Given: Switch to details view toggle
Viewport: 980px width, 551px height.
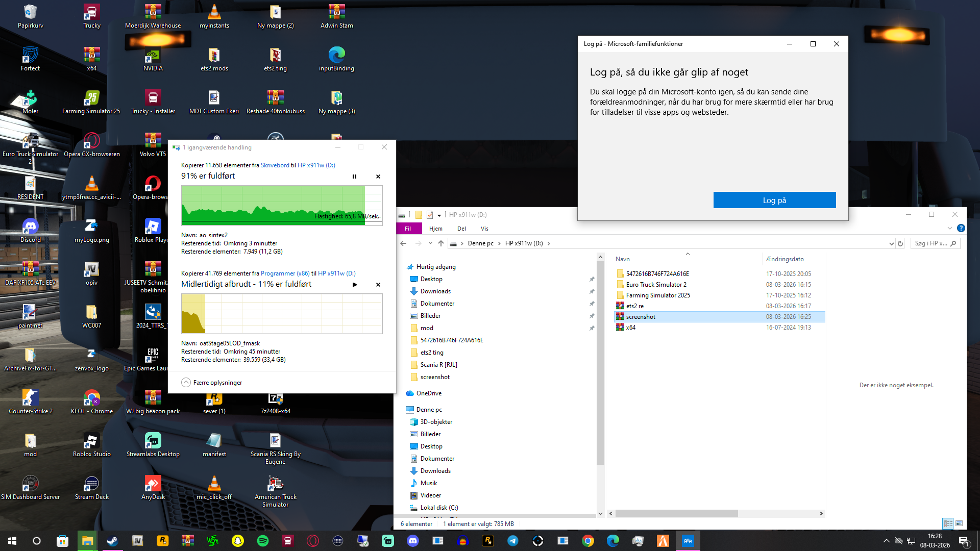Looking at the screenshot, I should click(948, 523).
